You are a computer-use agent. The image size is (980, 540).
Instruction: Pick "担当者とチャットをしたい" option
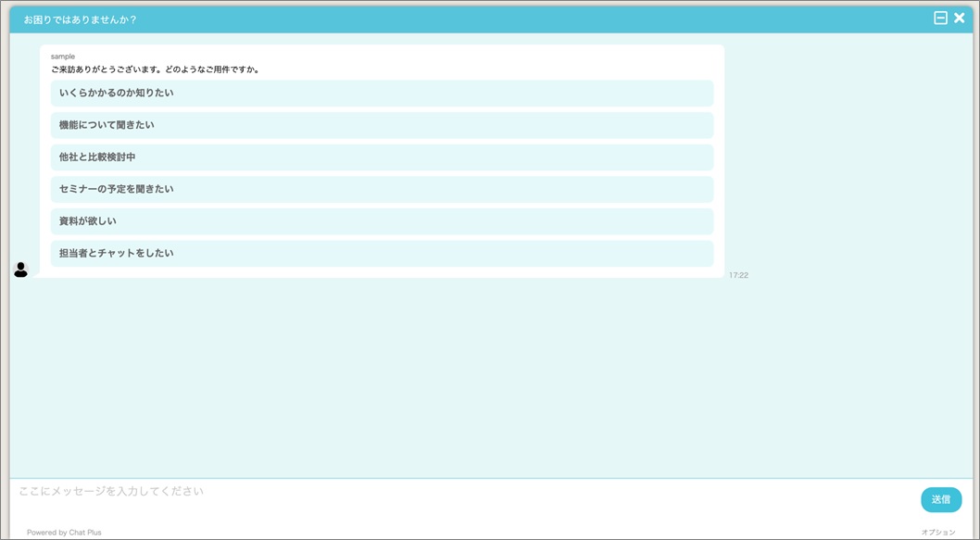click(x=382, y=253)
